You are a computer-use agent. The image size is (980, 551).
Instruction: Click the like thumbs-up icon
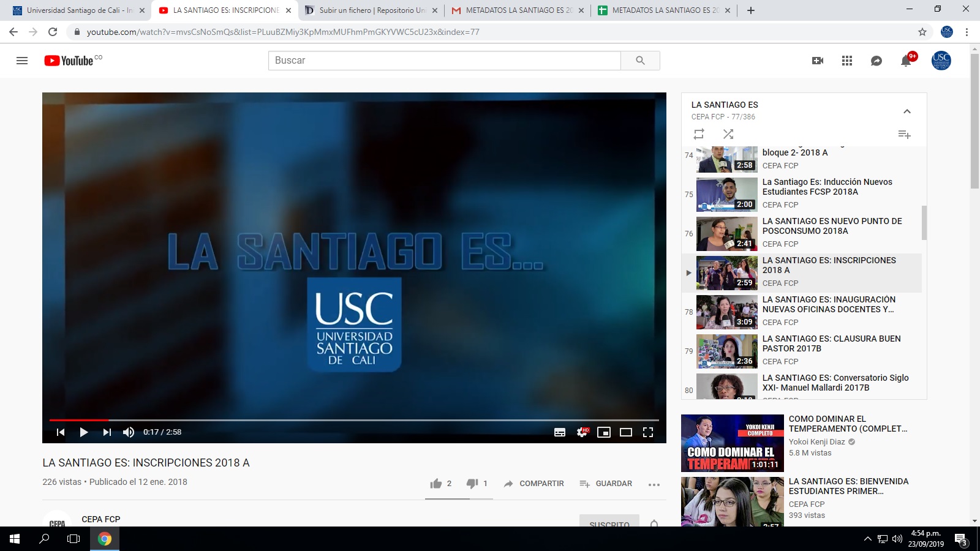[x=436, y=484]
